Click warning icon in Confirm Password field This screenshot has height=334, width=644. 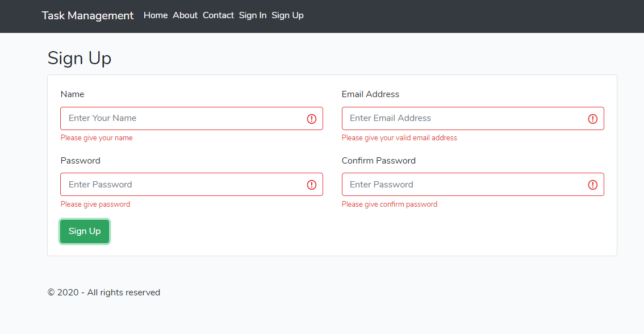pos(593,185)
